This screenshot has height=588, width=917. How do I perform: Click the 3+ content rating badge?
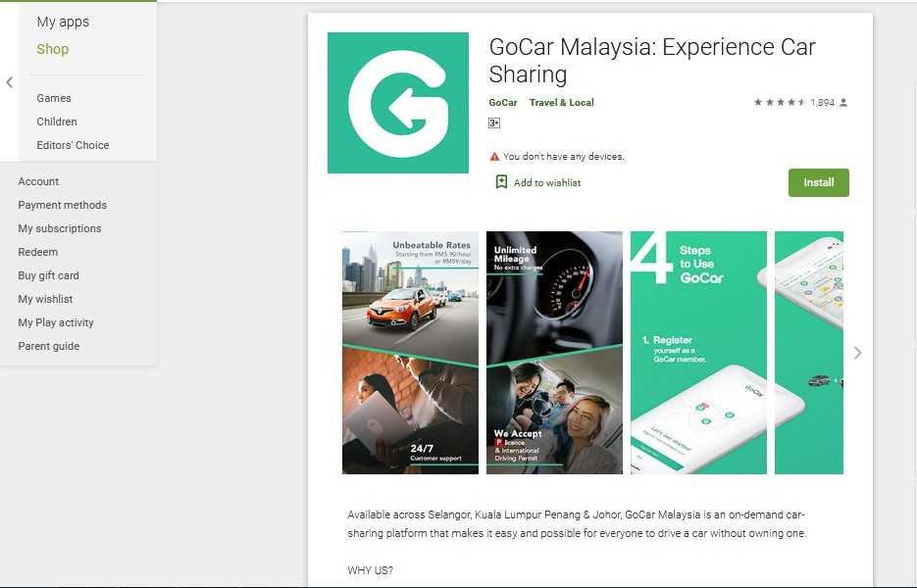pyautogui.click(x=494, y=122)
